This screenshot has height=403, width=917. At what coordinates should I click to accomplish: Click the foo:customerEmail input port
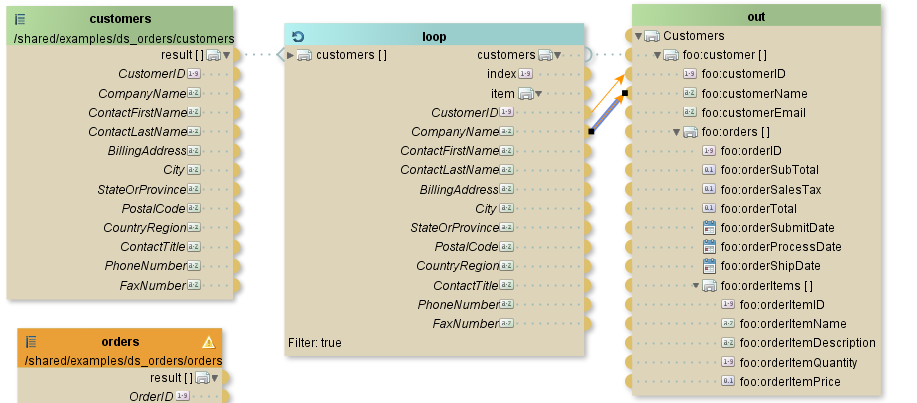coord(629,112)
